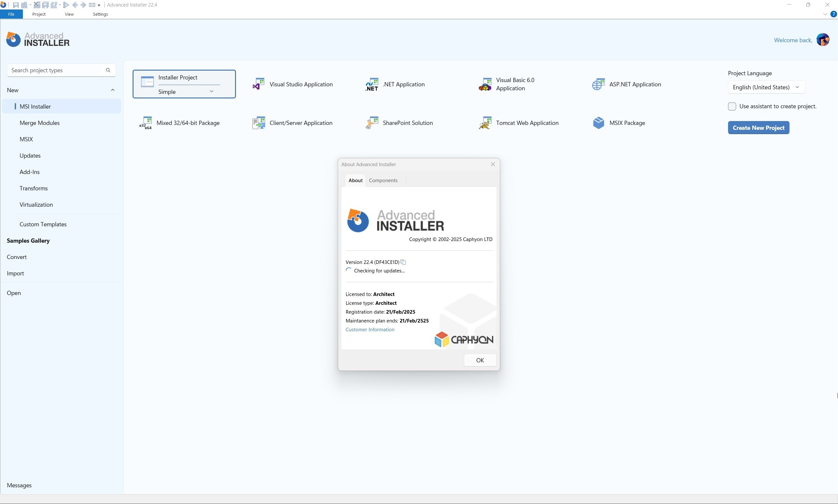Click the Build brick-wall icon in title bar
Viewport: 838px width, 504px height.
tap(24, 5)
